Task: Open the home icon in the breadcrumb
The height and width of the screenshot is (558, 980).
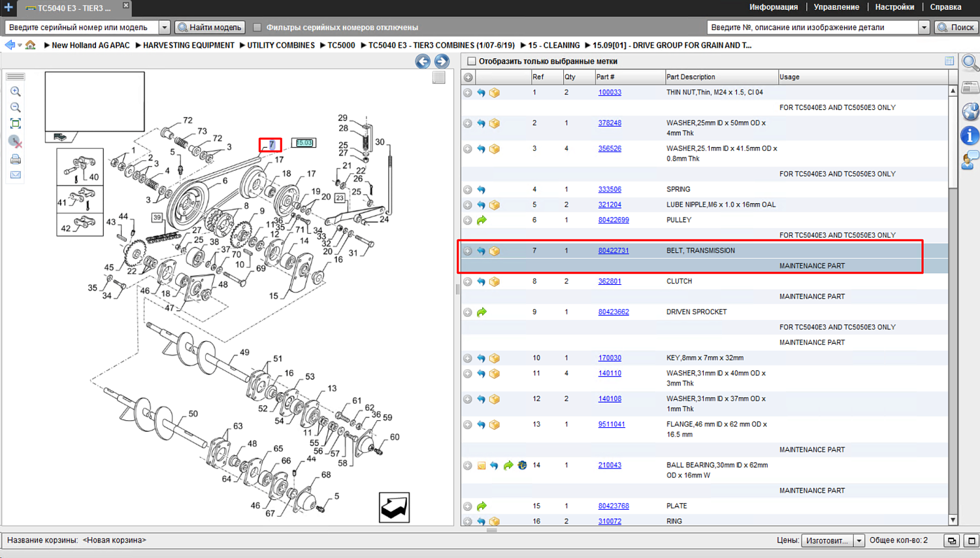Action: [30, 45]
